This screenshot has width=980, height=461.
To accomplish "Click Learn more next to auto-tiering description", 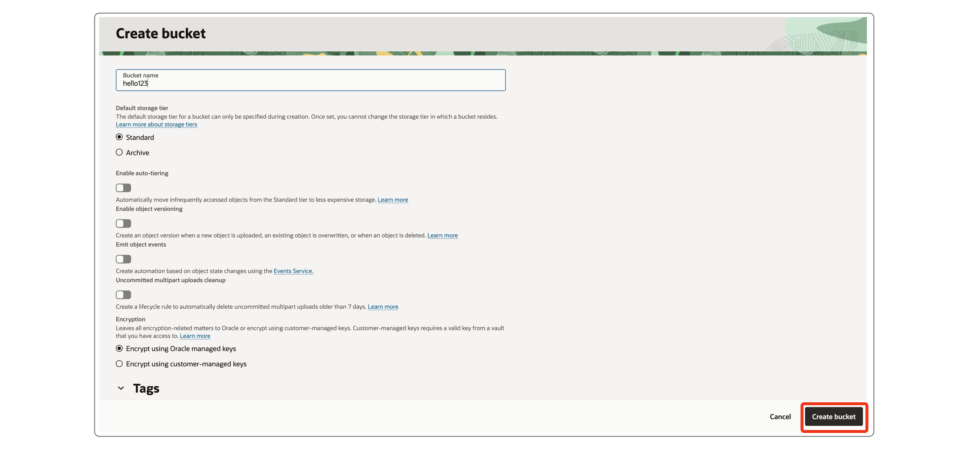I will (x=393, y=199).
